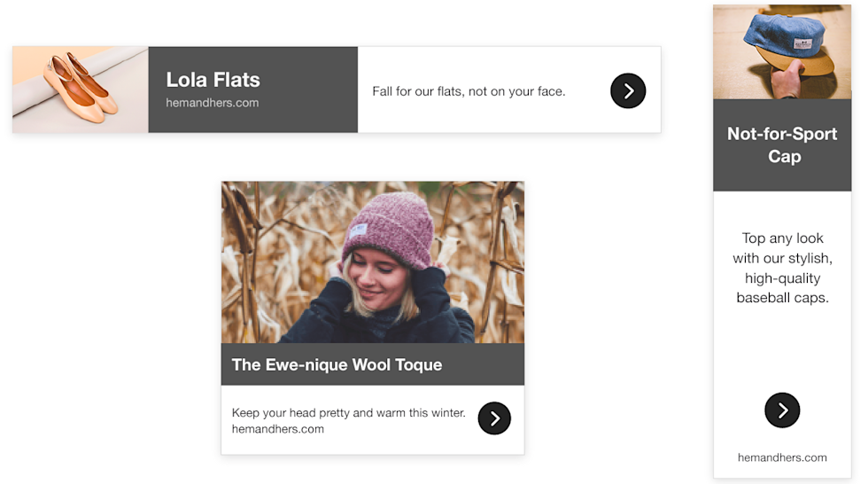
Task: Tap the arrow button in Not-for-Sport Cap ad
Action: pos(782,410)
